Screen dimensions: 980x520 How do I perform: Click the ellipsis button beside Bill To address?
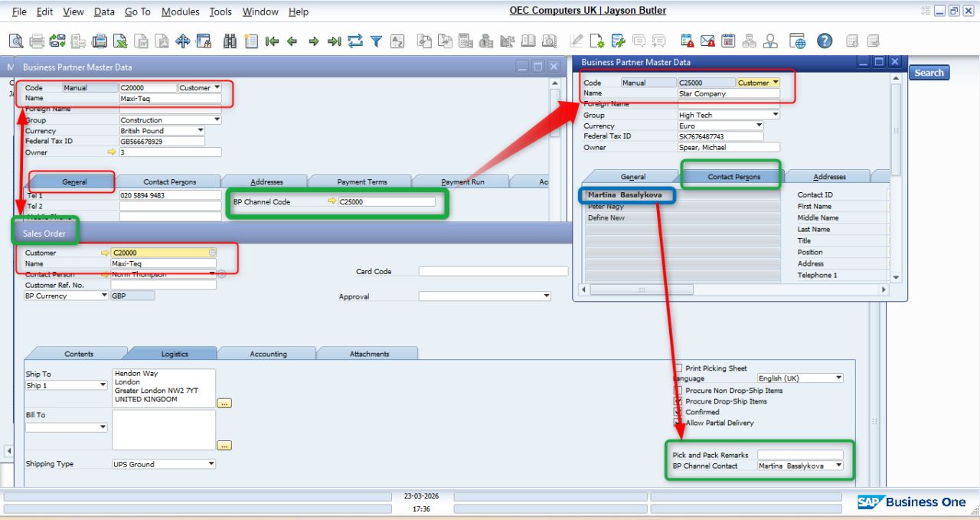pos(224,445)
